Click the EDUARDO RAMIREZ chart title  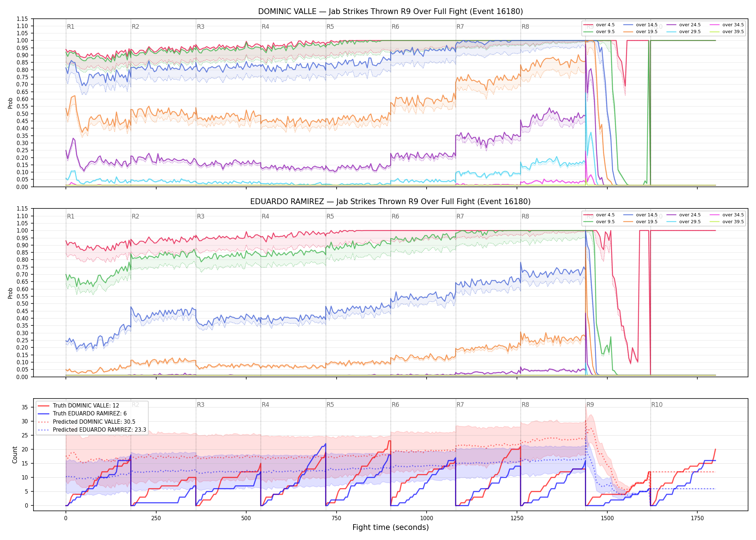pos(390,202)
